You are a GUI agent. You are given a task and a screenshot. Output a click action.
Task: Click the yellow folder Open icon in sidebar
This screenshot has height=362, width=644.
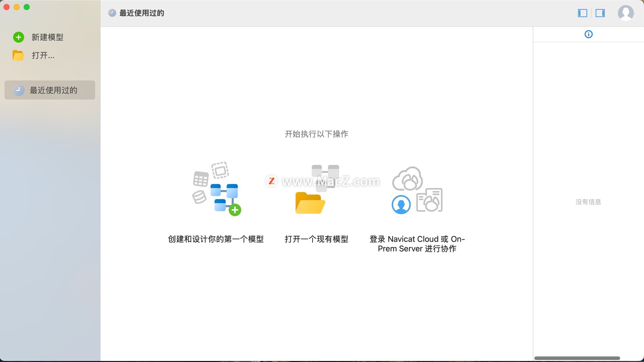[18, 55]
